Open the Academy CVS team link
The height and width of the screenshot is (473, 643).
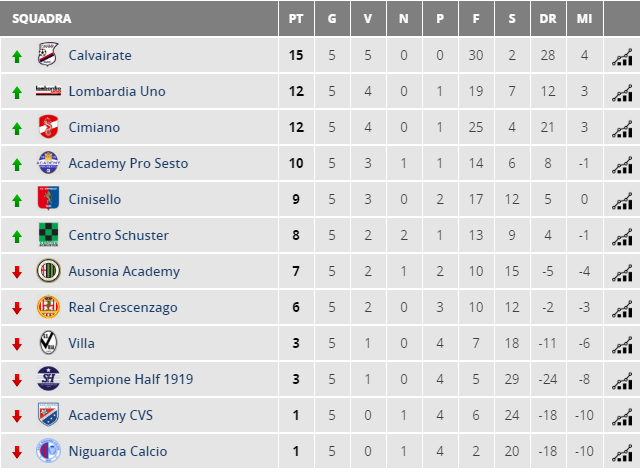(111, 415)
